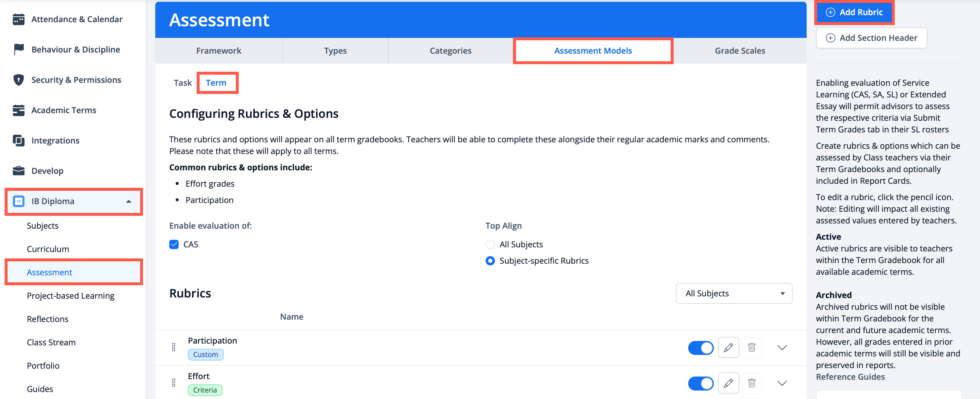Go to Project-based Learning in sidebar
Image resolution: width=980 pixels, height=399 pixels.
[70, 295]
